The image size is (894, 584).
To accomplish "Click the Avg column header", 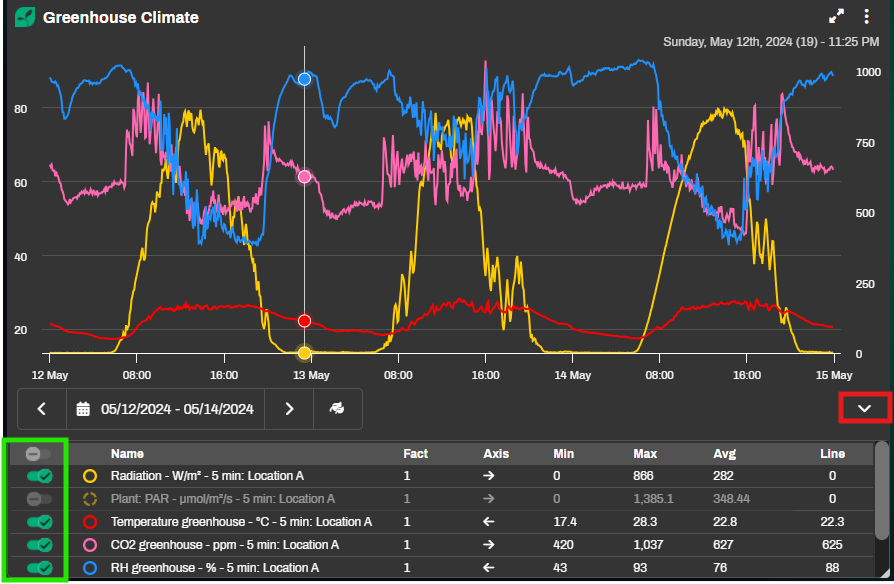I will pyautogui.click(x=724, y=454).
